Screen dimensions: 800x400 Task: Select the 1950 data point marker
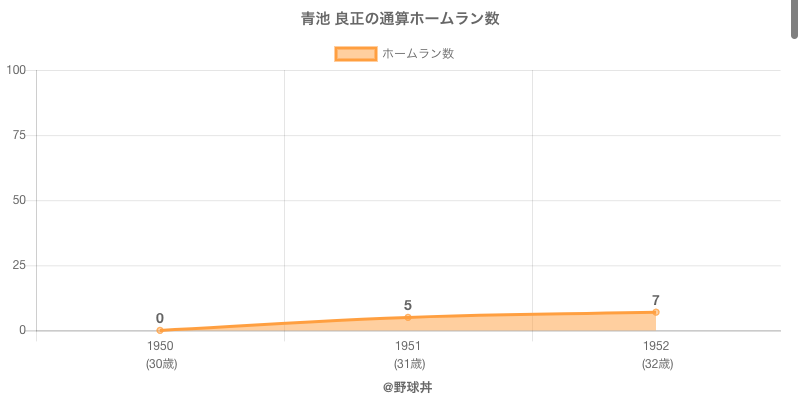[x=160, y=330]
